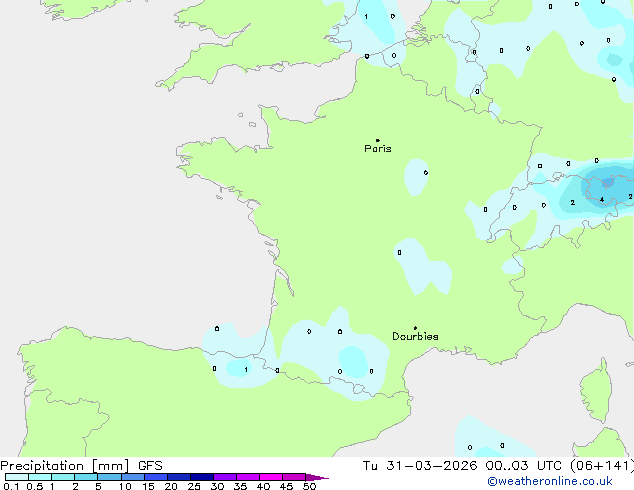Select the legend swatch between 0.1 and 0.5
This screenshot has height=490, width=634.
point(17,477)
